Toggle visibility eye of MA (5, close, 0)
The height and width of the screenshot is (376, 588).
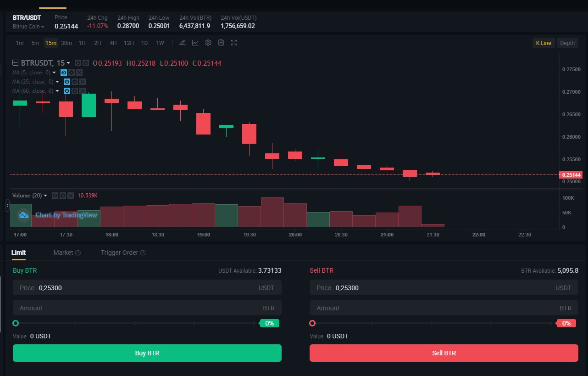[x=64, y=73]
